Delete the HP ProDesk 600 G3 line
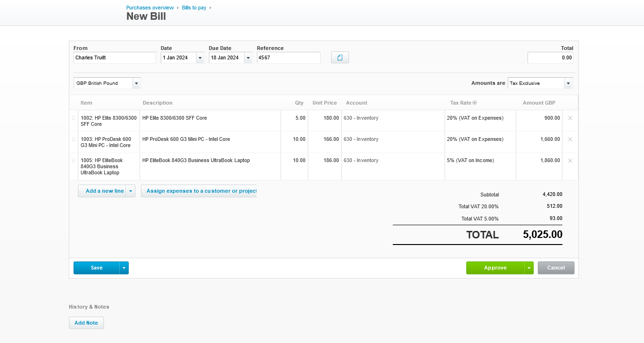 coord(570,139)
